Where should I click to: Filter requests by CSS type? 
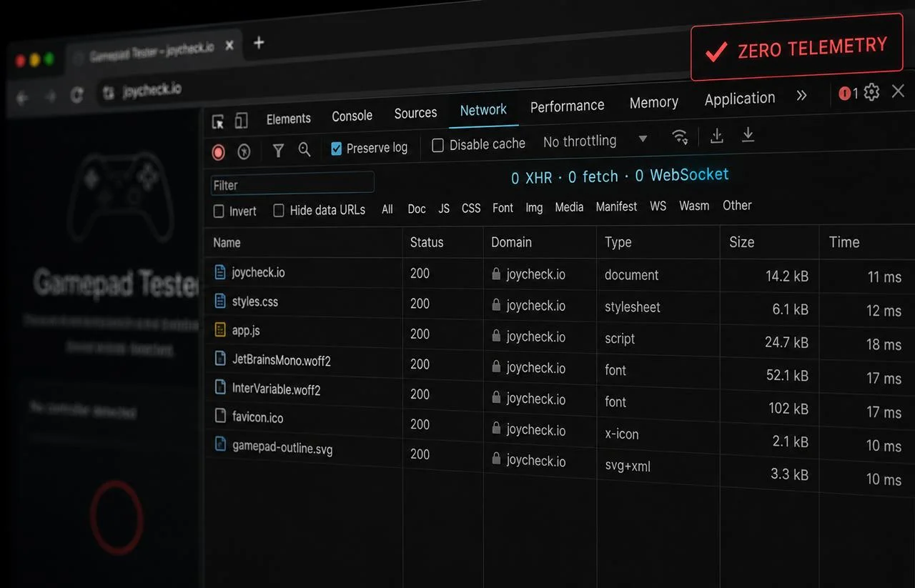[471, 208]
